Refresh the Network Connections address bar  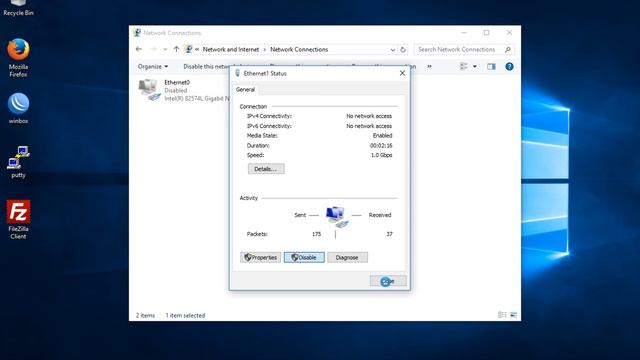click(403, 50)
